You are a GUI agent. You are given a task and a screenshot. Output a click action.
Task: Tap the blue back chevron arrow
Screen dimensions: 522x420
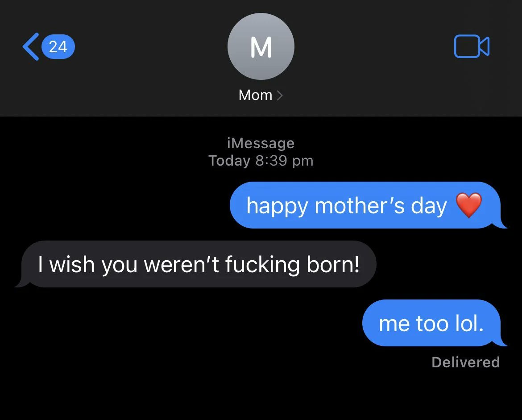click(30, 46)
